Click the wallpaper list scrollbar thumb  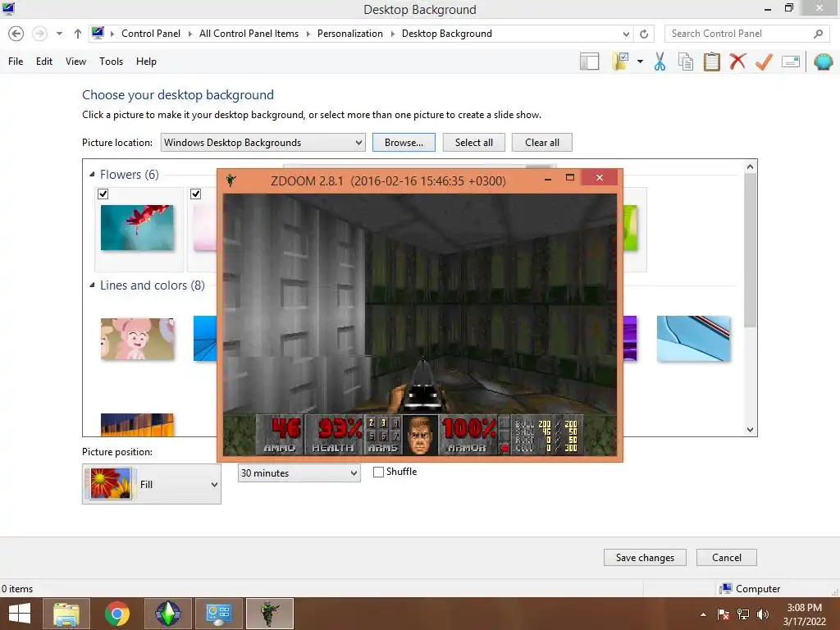click(x=750, y=249)
